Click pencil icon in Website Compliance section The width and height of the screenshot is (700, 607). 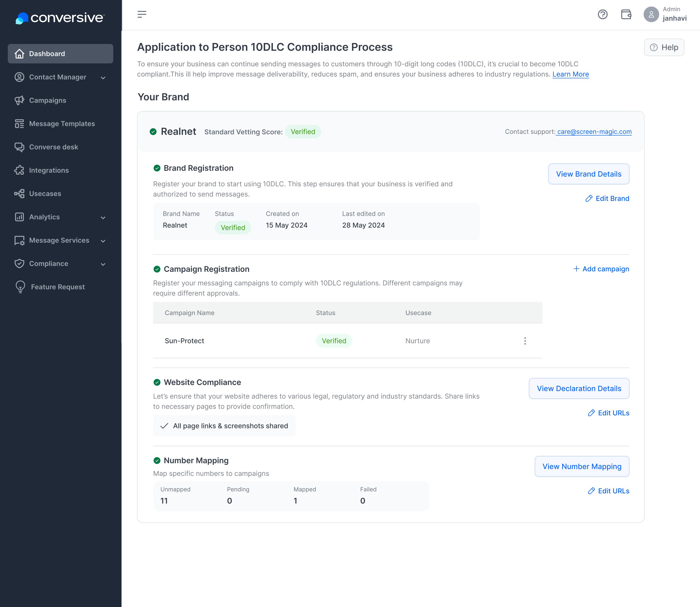pos(591,413)
